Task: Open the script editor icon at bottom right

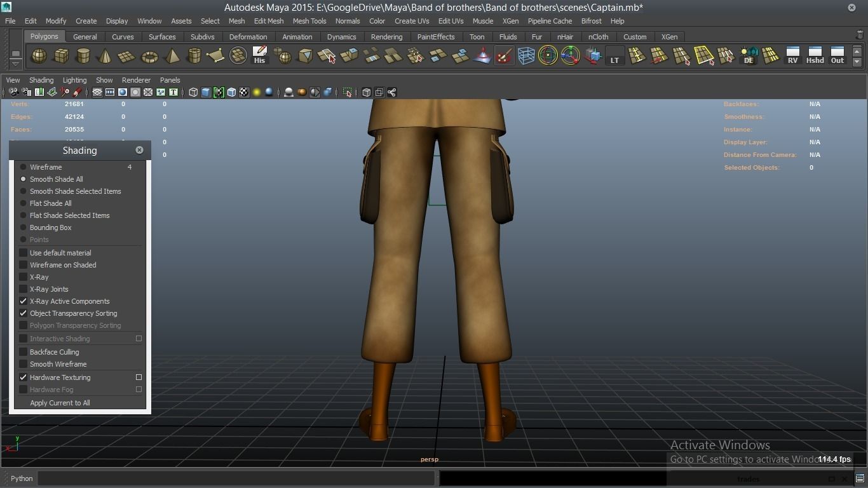Action: tap(860, 478)
